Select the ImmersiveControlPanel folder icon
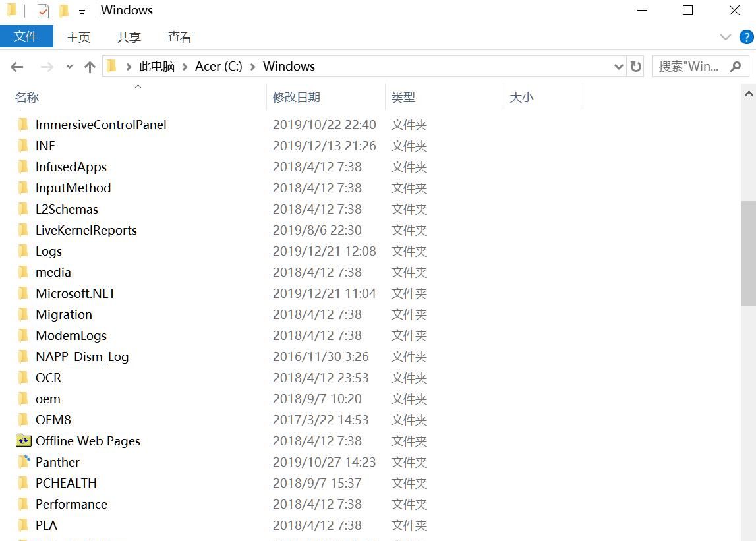 [22, 125]
